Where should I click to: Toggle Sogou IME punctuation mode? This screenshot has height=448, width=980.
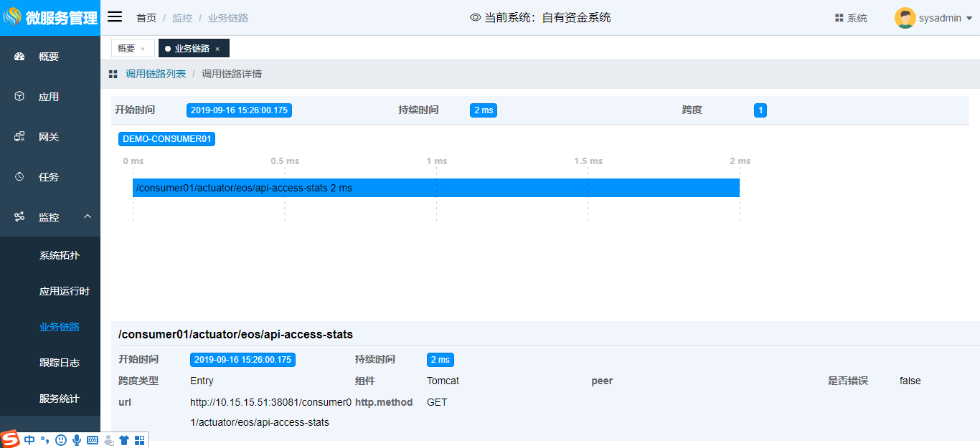coord(44,439)
